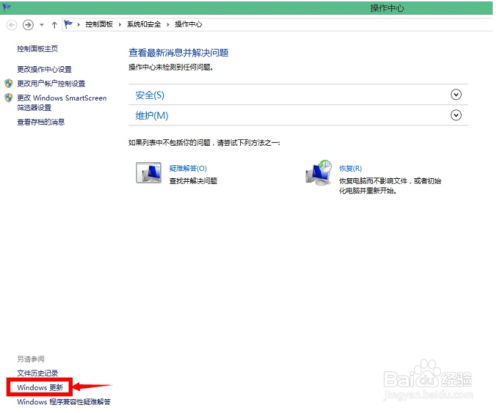Expand the 安全(S) section chevron
The image size is (500, 413).
point(456,95)
